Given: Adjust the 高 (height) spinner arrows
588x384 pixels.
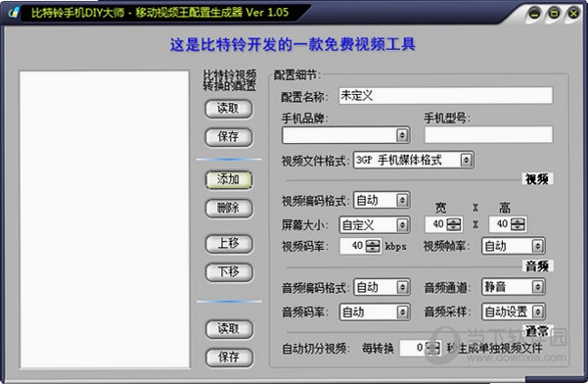Looking at the screenshot, I should coord(518,224).
